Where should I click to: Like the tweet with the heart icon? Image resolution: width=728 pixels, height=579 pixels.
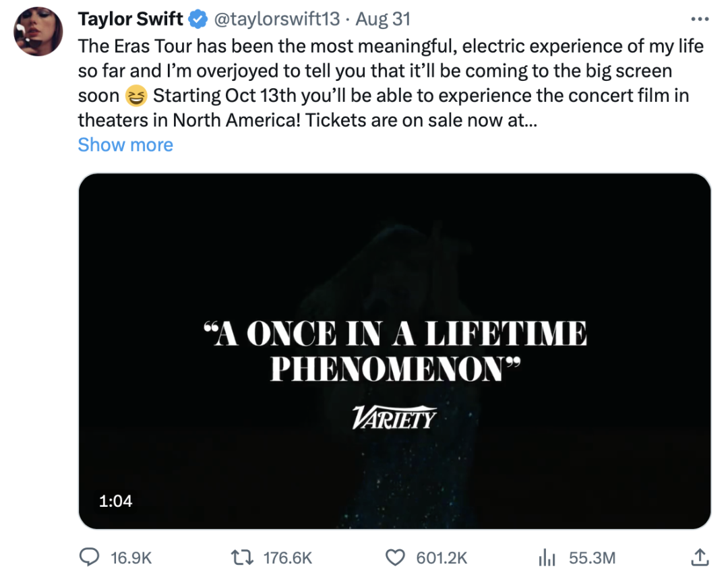pyautogui.click(x=394, y=557)
